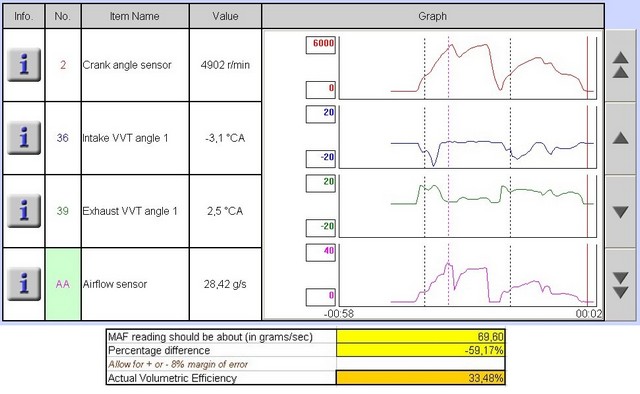Move list up with single up arrow
The width and height of the screenshot is (640, 394).
[620, 138]
